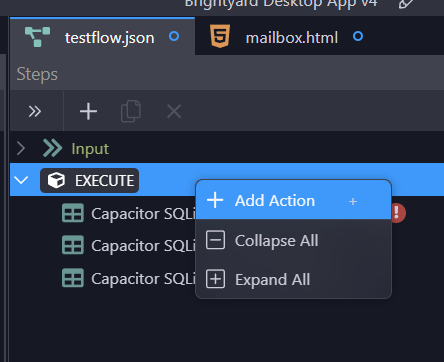The height and width of the screenshot is (362, 444).
Task: Click the third Capacitor SQLite table icon
Action: [73, 278]
